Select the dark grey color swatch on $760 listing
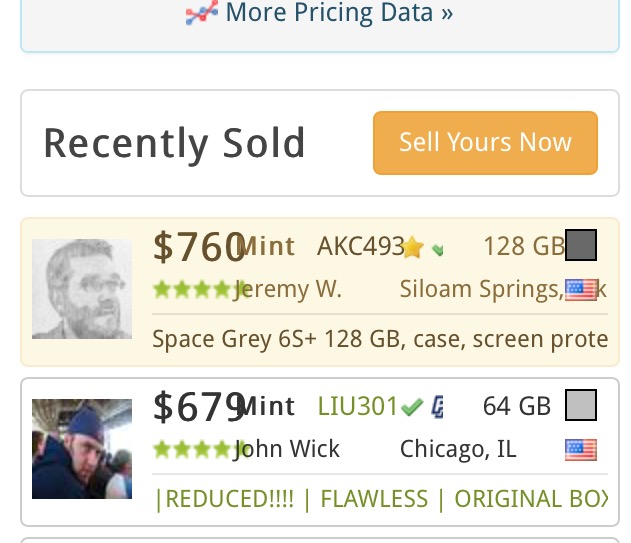Screen dimensions: 631x543 click(581, 245)
